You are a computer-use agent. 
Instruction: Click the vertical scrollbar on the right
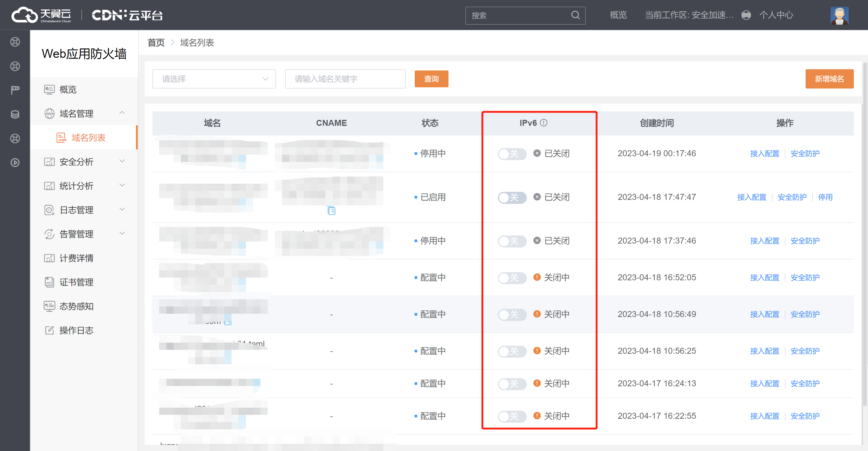point(865,234)
